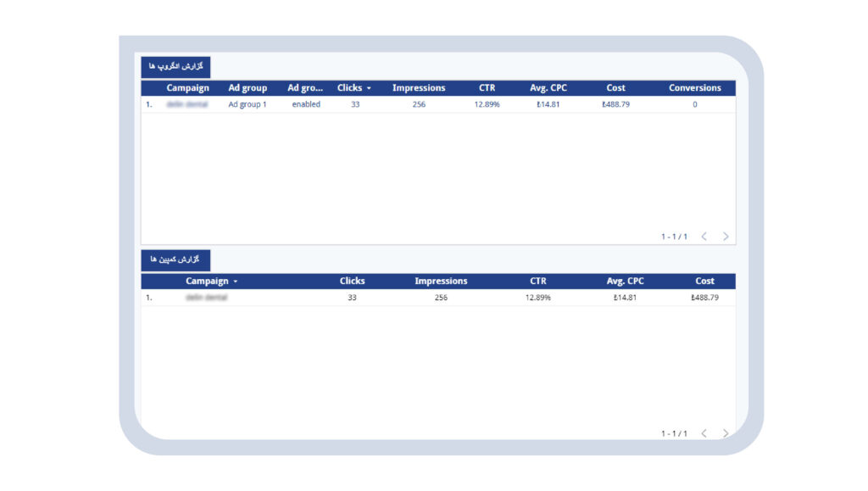Click the 0 conversions value
This screenshot has width=868, height=491.
[695, 104]
